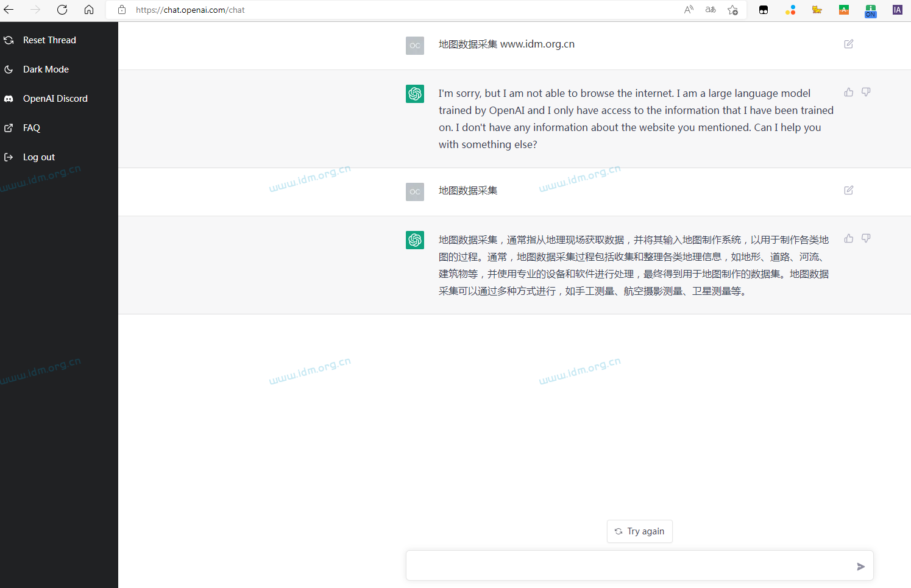Thumbs down the Chinese 地图数据采集 response
911x588 pixels.
[x=866, y=238]
